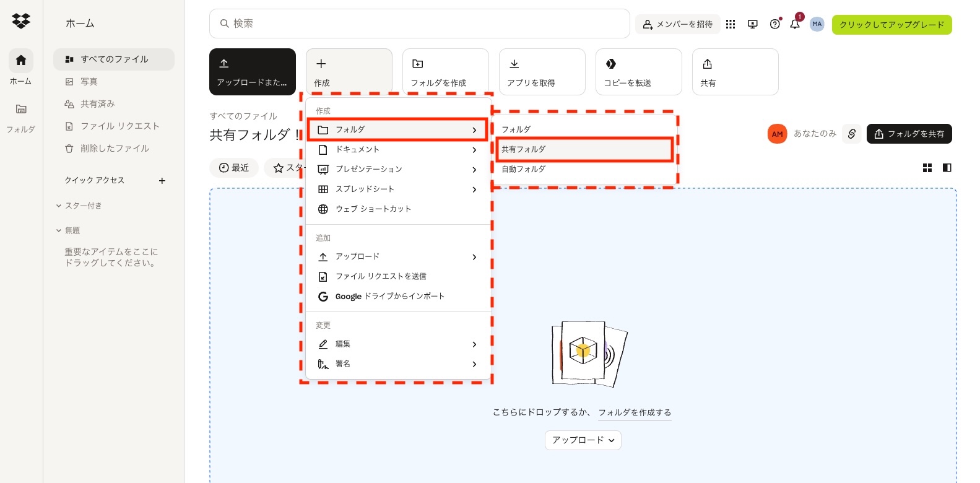Click the フォルダを共有 button
980x483 pixels.
pyautogui.click(x=909, y=134)
